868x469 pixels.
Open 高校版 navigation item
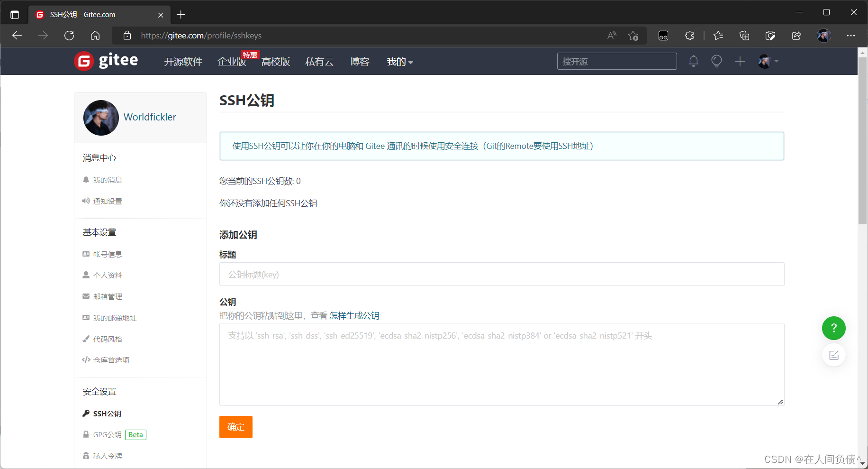click(x=275, y=62)
